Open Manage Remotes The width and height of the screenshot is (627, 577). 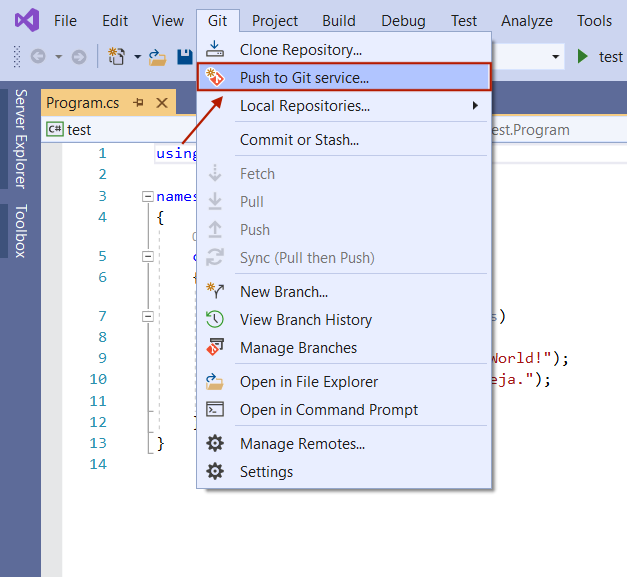click(x=302, y=444)
